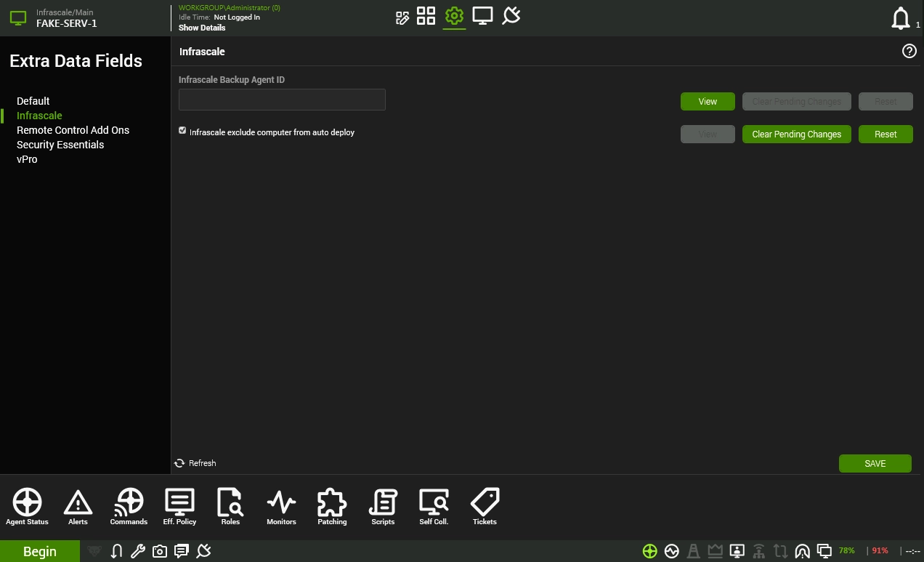The image size is (924, 562).
Task: Click the tunnel status icon
Action: (x=802, y=551)
